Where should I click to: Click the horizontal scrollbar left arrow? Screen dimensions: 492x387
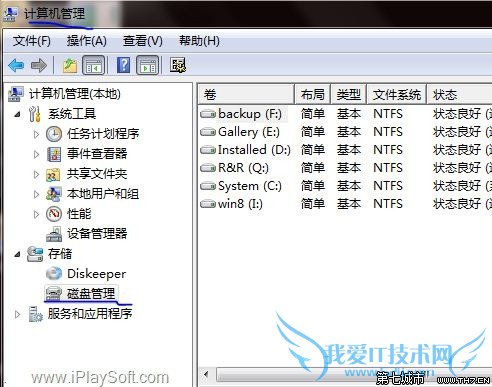click(x=206, y=374)
